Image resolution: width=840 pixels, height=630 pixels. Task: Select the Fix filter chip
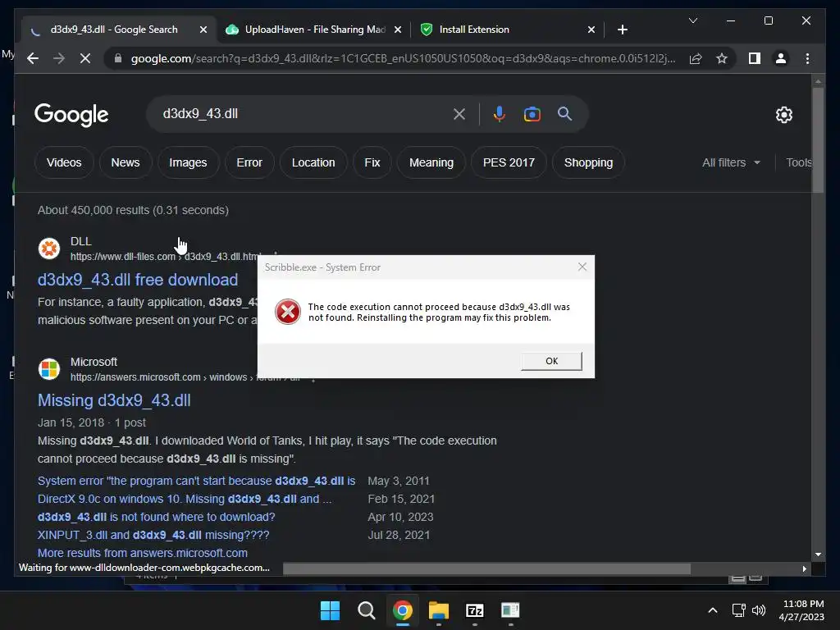372,162
